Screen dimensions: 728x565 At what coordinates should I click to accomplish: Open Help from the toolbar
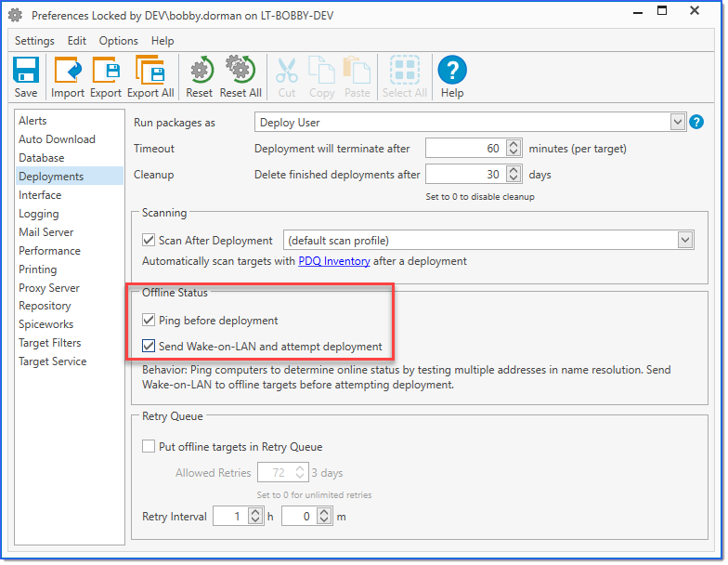(452, 77)
